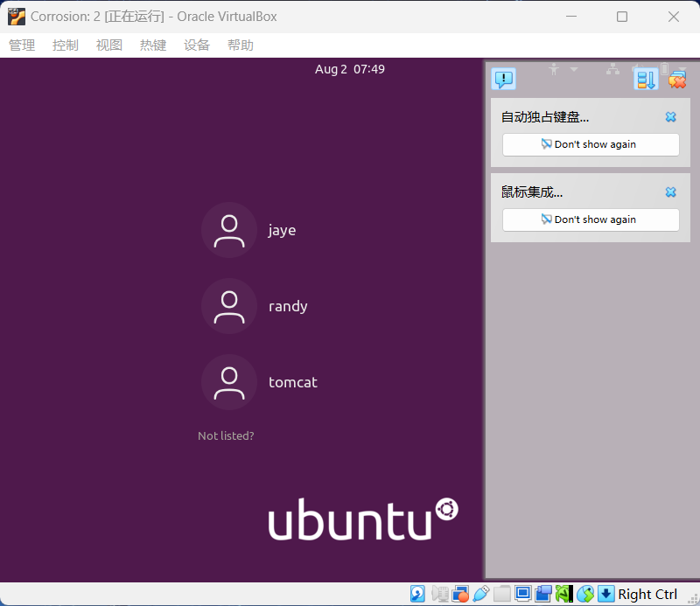700x606 pixels.
Task: Click the keyboard capture down-arrow icon
Action: pos(605,594)
